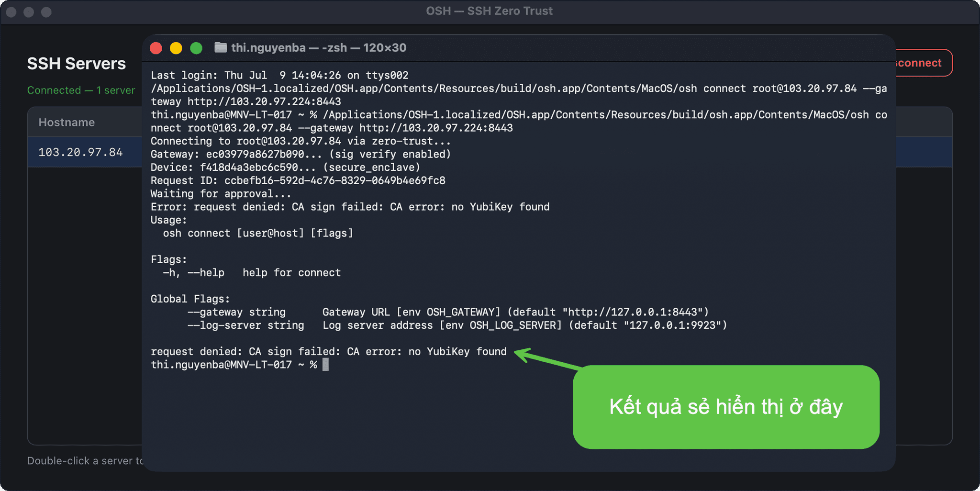Click the Gateway signature verify line
980x491 pixels.
click(x=301, y=154)
